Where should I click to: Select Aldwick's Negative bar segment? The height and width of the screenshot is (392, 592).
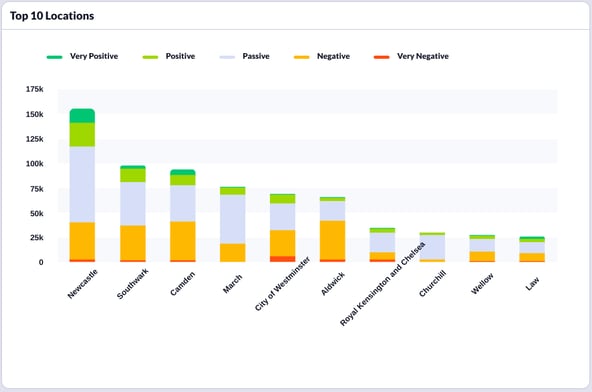[x=333, y=240]
